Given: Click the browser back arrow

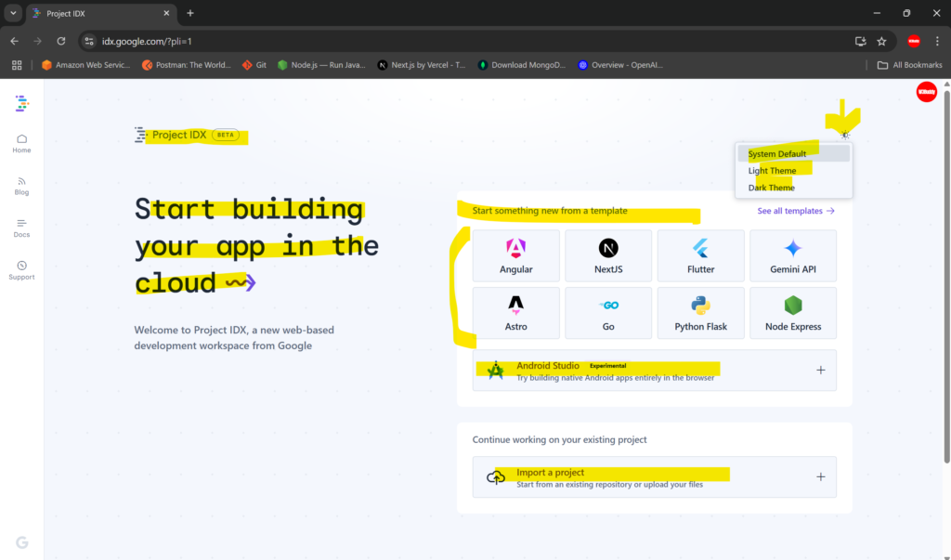Looking at the screenshot, I should click(x=15, y=41).
